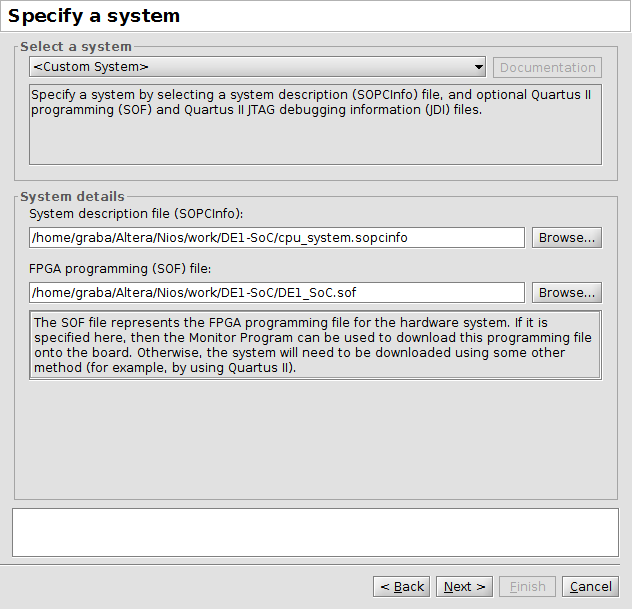Image resolution: width=632 pixels, height=609 pixels.
Task: Click the arrow on the system combo box
Action: pos(479,67)
